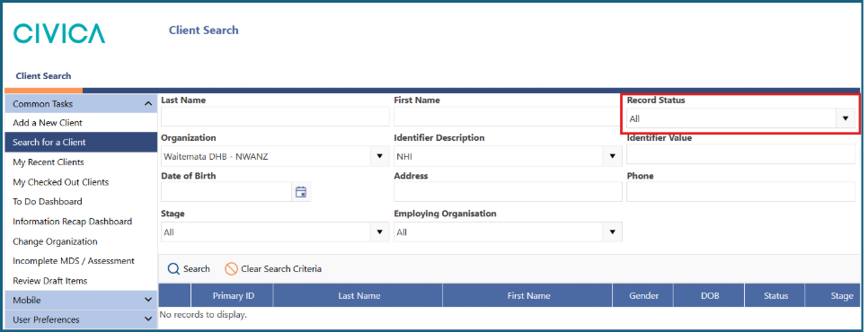
Task: Select Search for a Client
Action: (x=81, y=142)
